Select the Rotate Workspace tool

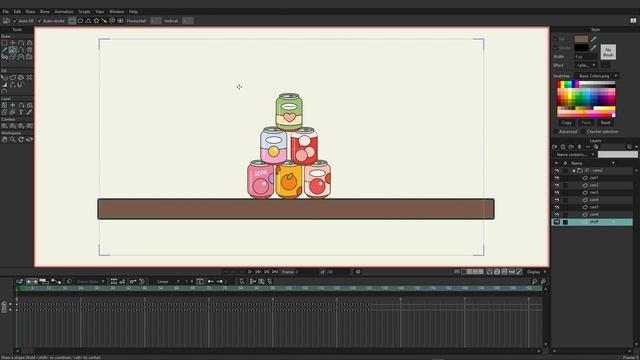(x=21, y=140)
